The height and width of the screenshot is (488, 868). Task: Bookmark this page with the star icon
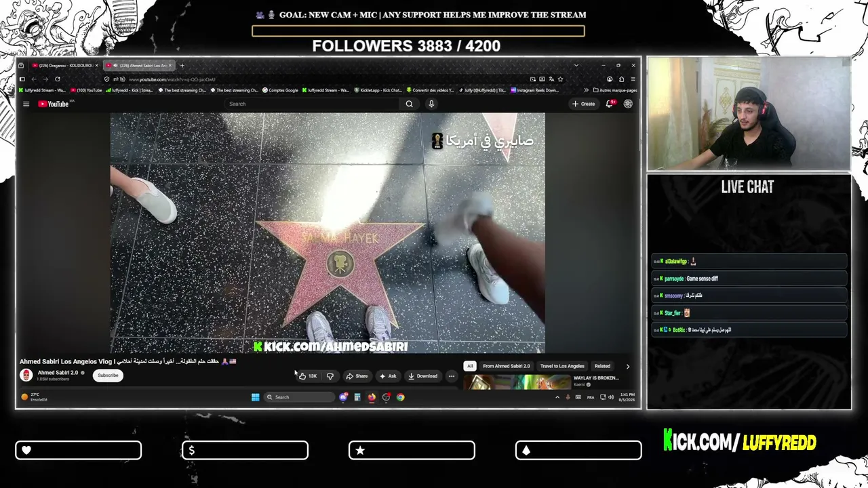point(560,79)
